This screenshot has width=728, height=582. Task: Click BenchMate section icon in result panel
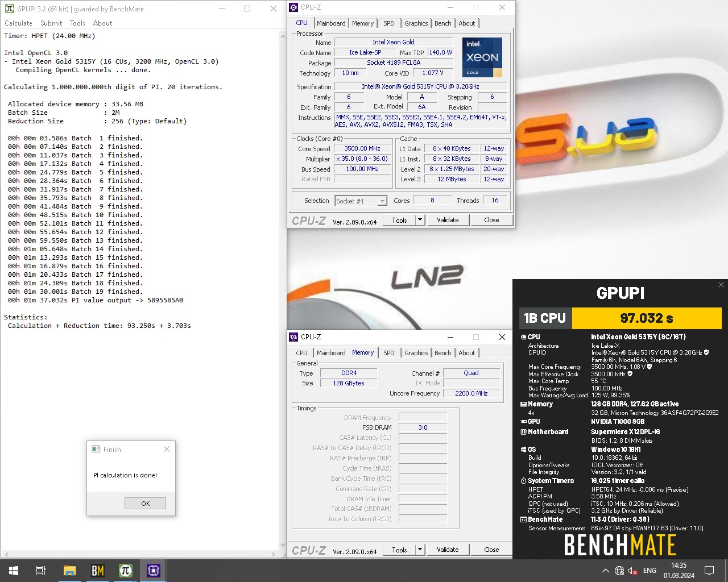(x=523, y=519)
